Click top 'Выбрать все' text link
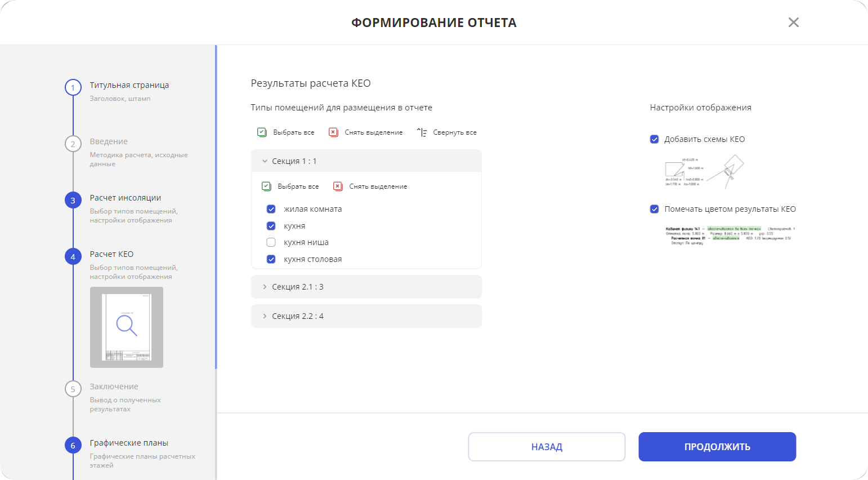Viewport: 868px width, 480px height. [294, 132]
